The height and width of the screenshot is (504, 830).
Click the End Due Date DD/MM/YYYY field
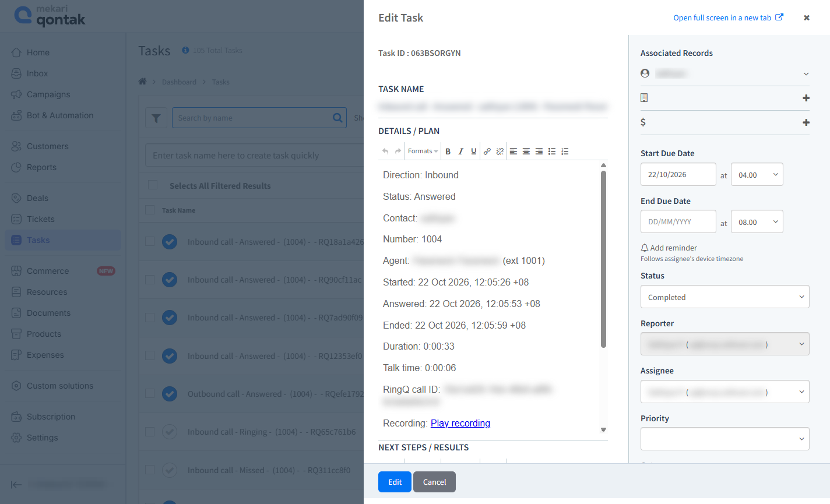pyautogui.click(x=678, y=222)
